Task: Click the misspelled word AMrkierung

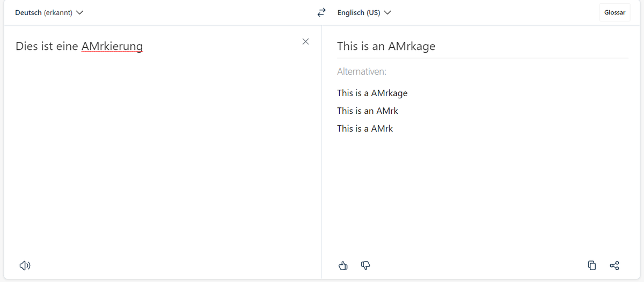Action: pos(112,47)
